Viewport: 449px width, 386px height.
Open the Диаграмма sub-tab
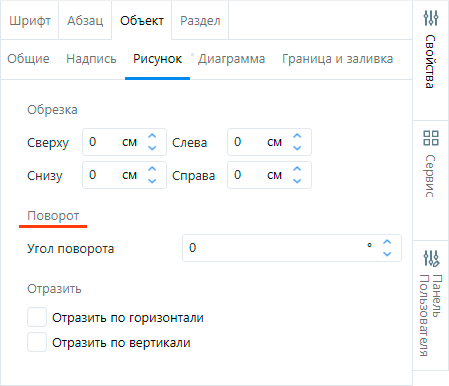(231, 59)
